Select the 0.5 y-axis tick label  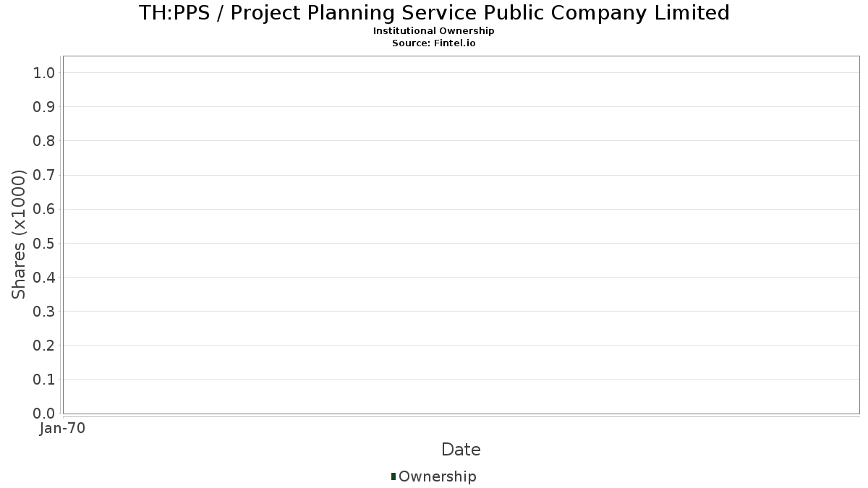click(44, 243)
